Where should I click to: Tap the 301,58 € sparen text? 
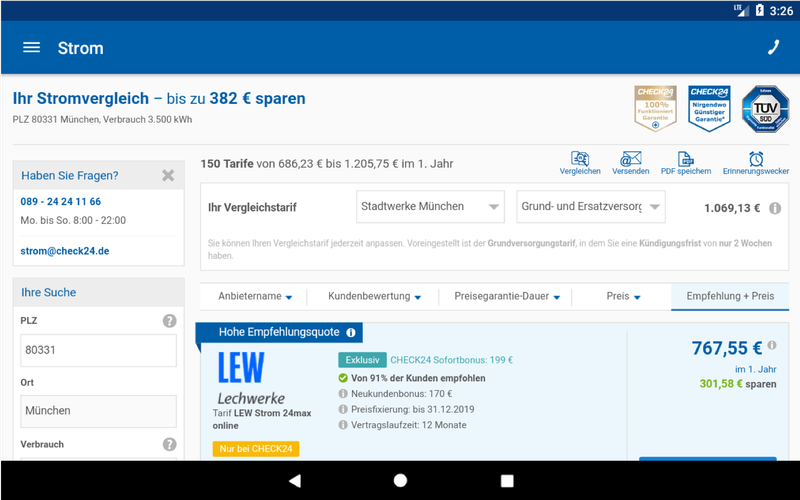(x=738, y=384)
